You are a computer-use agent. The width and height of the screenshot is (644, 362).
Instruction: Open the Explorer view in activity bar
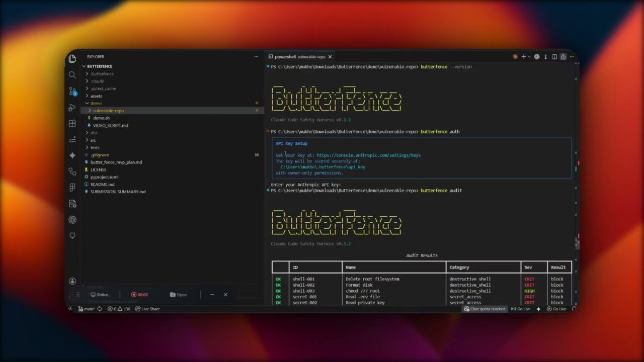pos(72,59)
